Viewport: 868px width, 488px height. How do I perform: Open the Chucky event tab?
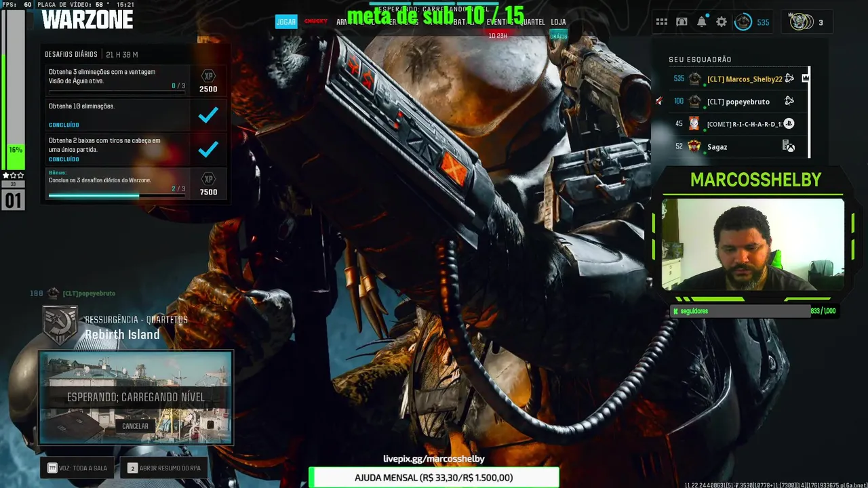tap(316, 22)
